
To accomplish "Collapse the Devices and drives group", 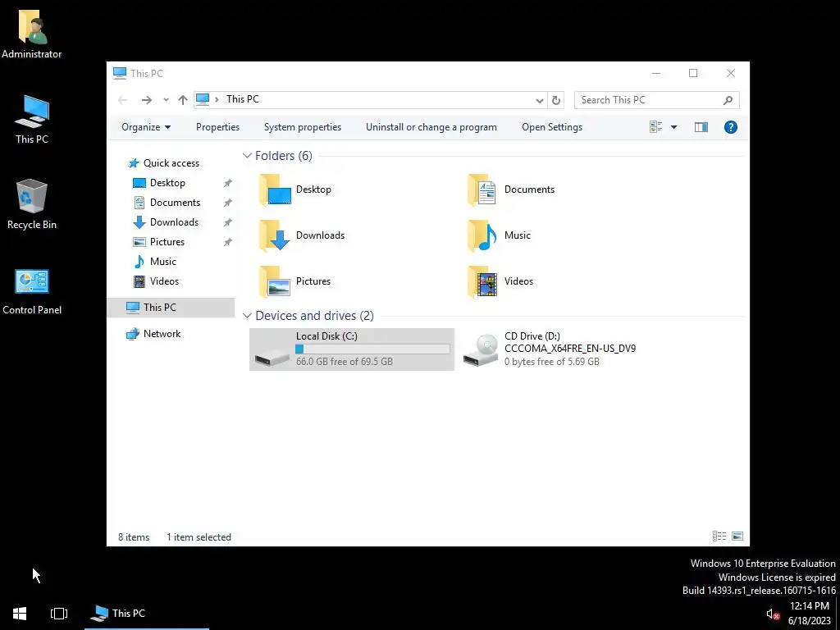I will coord(247,316).
